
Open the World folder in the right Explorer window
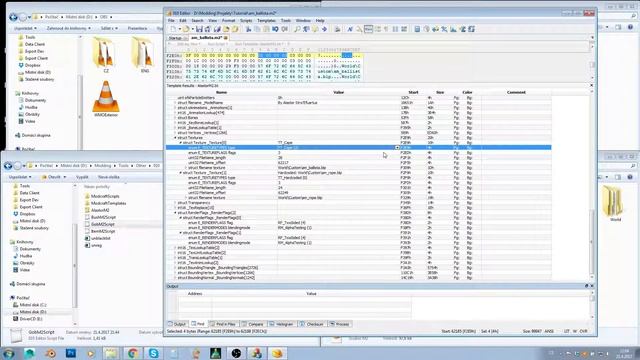pyautogui.click(x=614, y=203)
